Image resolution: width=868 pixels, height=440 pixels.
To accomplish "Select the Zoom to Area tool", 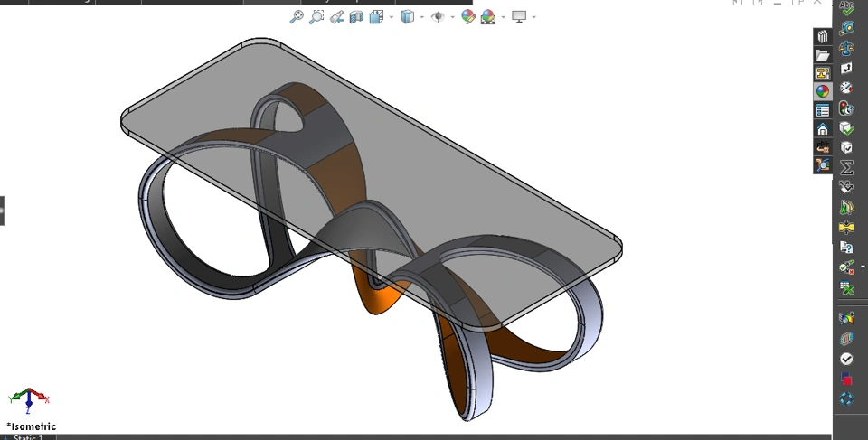I will coord(316,17).
